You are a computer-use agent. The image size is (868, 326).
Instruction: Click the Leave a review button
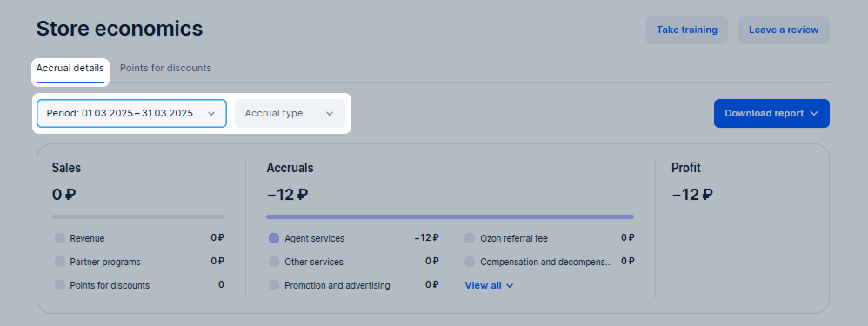point(784,30)
